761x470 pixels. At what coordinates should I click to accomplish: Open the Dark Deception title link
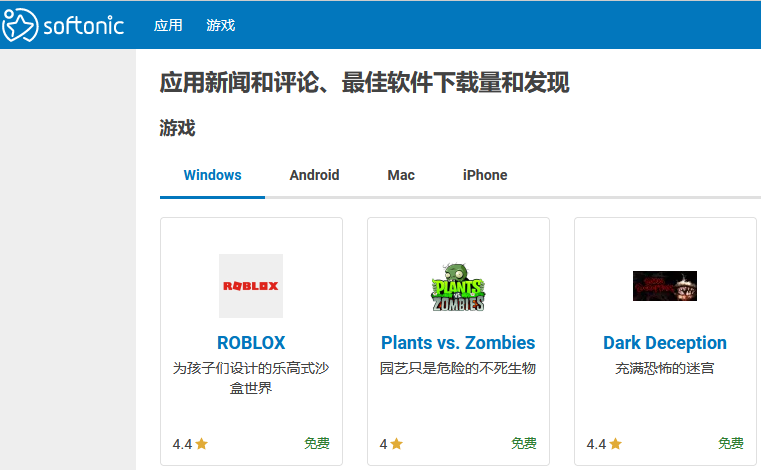pyautogui.click(x=665, y=343)
